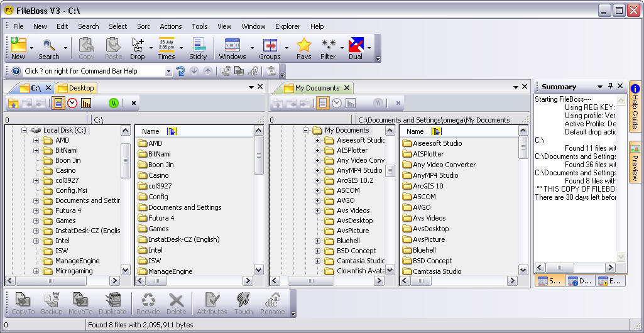The width and height of the screenshot is (644, 333).
Task: Open the Search button dropdown arrow
Action: pyautogui.click(x=65, y=48)
